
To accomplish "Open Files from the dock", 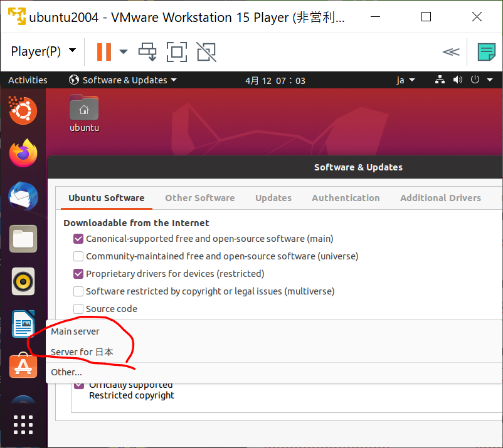I will (23, 239).
